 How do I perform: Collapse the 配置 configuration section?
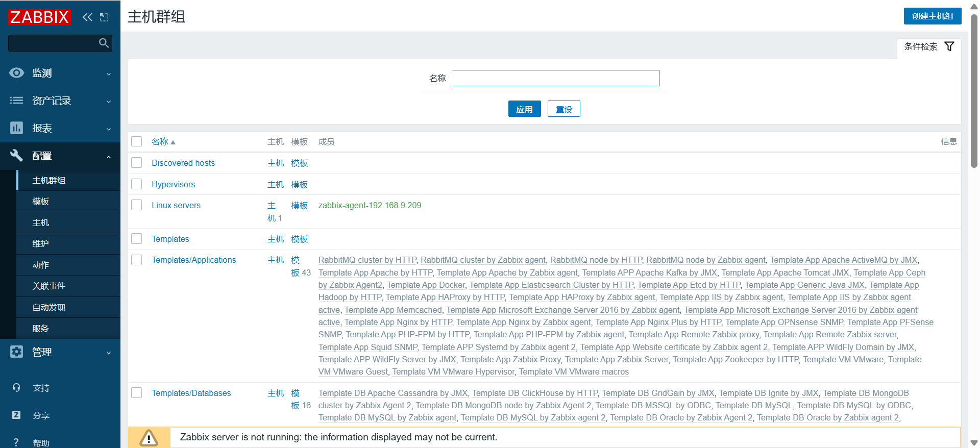tap(60, 156)
